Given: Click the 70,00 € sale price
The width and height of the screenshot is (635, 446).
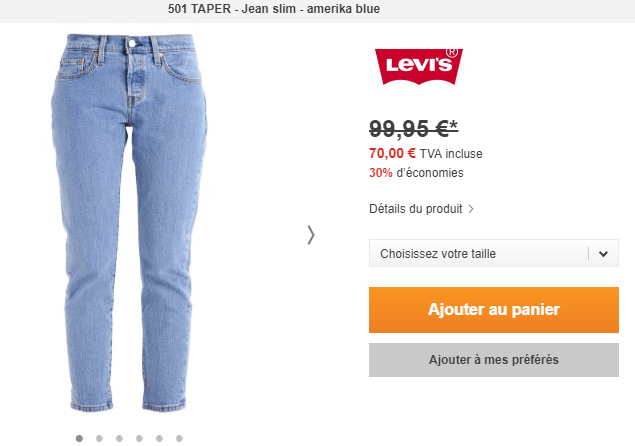Looking at the screenshot, I should (x=392, y=154).
